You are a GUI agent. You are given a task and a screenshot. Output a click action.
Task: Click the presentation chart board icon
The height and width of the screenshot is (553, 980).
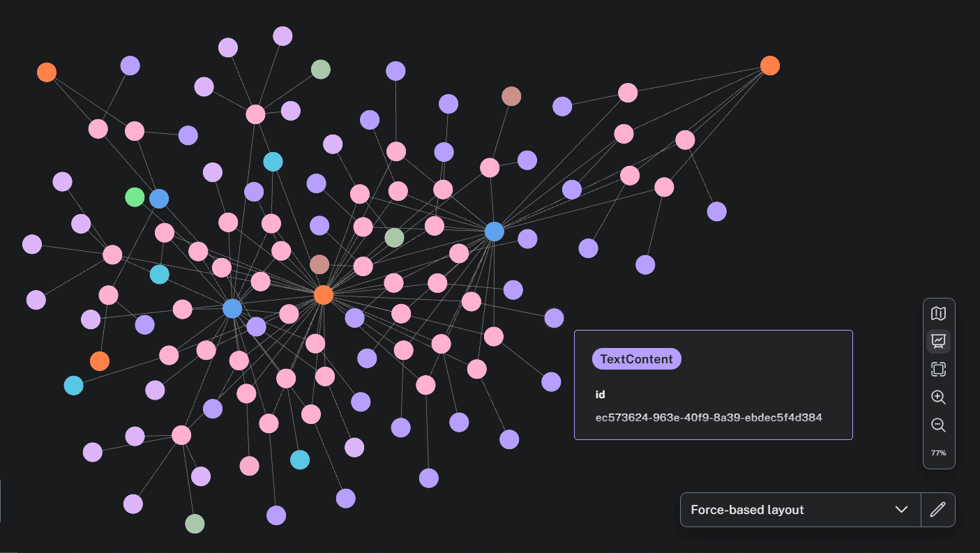938,341
